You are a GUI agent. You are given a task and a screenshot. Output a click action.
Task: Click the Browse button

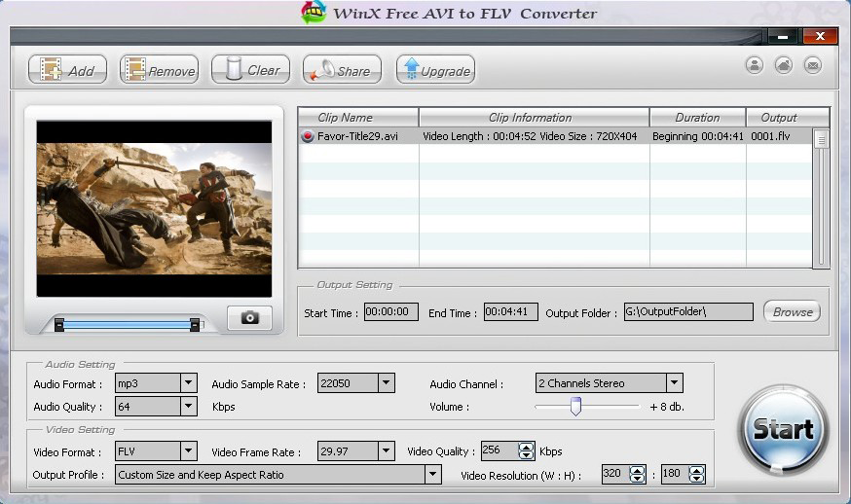tap(793, 312)
